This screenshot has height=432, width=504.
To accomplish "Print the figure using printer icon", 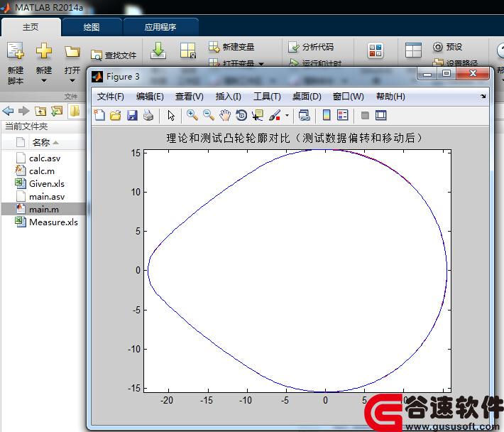I will [x=148, y=115].
